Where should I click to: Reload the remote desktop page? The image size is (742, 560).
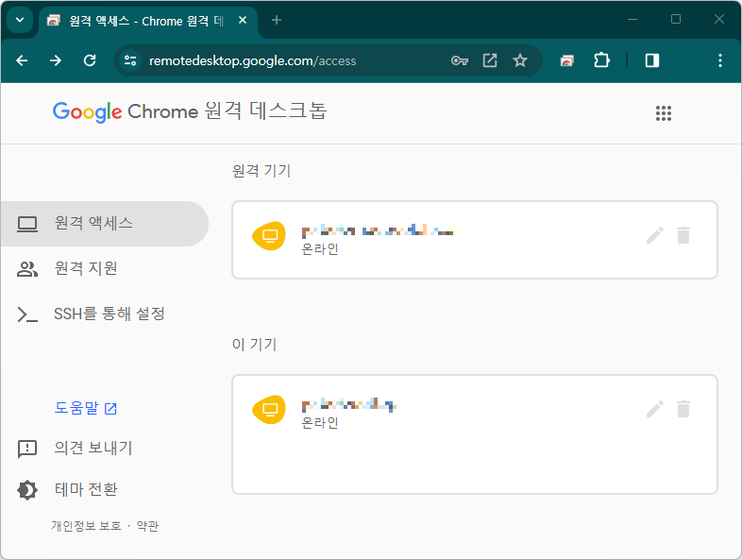pyautogui.click(x=90, y=60)
